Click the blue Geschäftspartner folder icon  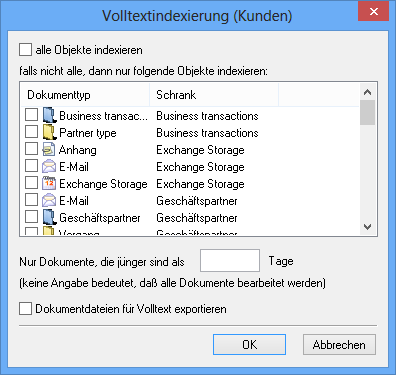click(x=49, y=217)
